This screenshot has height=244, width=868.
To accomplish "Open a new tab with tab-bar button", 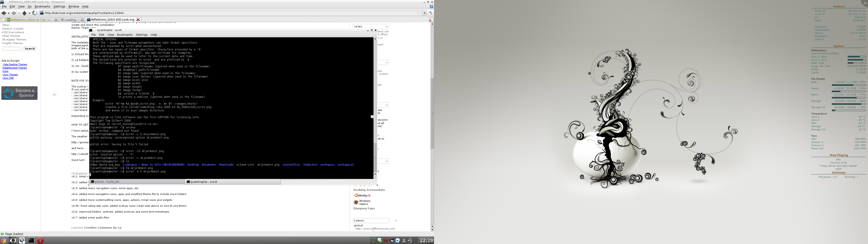I will point(2,20).
